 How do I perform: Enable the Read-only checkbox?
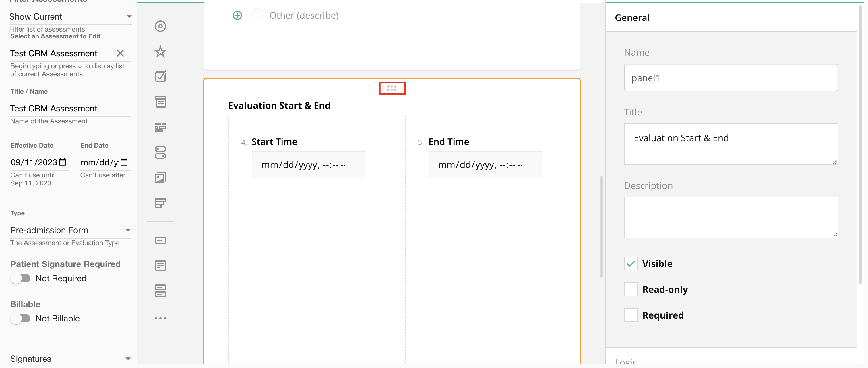click(630, 289)
